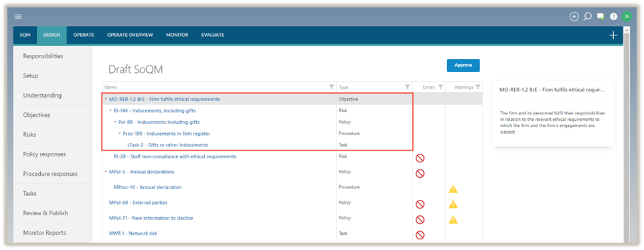Open Procedure responses in the sidebar
Screen dimensions: 644x250
pyautogui.click(x=50, y=174)
